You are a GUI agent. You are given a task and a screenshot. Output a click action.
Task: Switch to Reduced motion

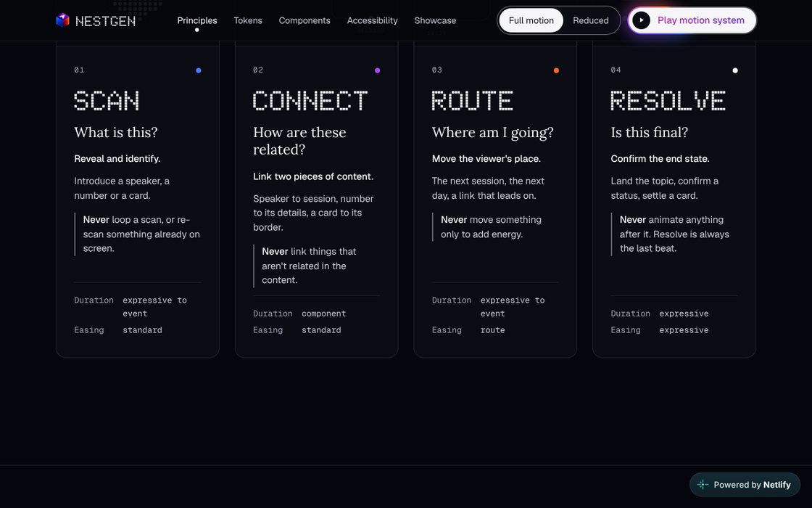tap(590, 20)
